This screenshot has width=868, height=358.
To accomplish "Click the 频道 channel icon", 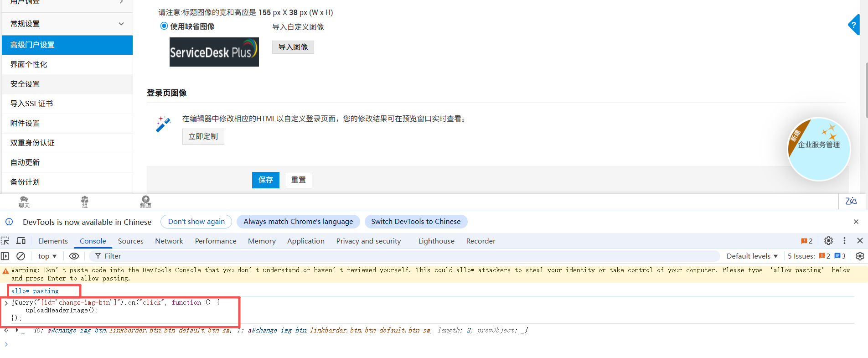I will [145, 202].
